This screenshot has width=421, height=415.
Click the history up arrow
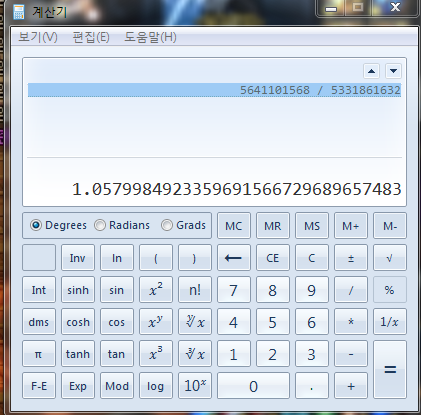coord(371,71)
